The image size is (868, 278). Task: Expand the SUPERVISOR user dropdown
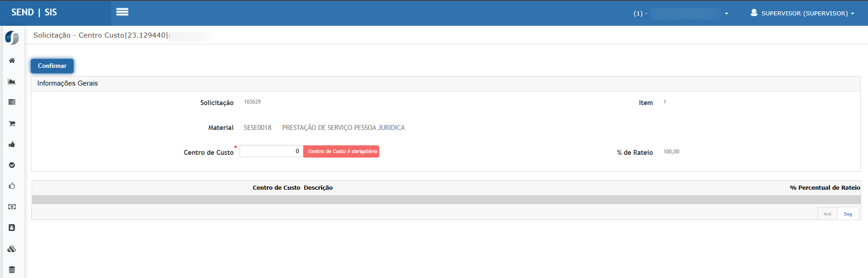coord(802,13)
